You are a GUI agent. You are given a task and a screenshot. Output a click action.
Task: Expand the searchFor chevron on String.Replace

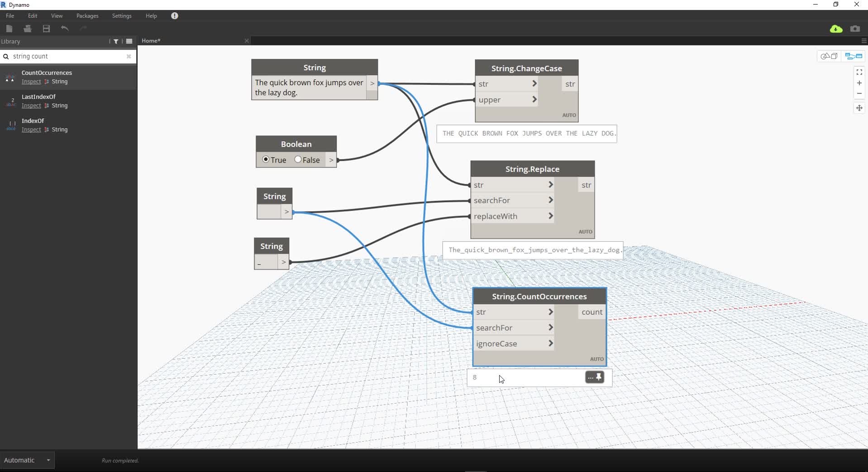551,200
